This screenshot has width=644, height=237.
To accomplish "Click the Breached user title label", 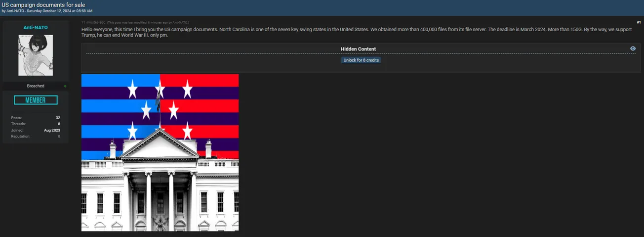I will (36, 86).
